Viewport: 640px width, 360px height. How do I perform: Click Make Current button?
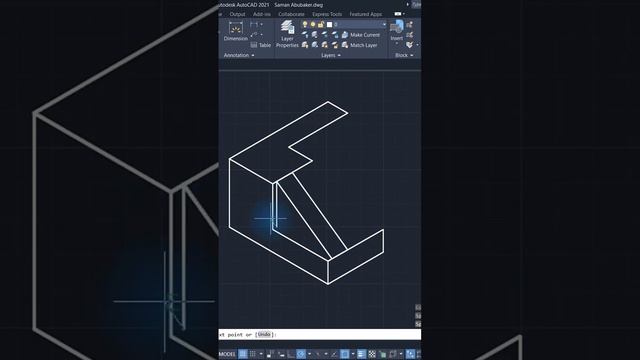click(360, 35)
